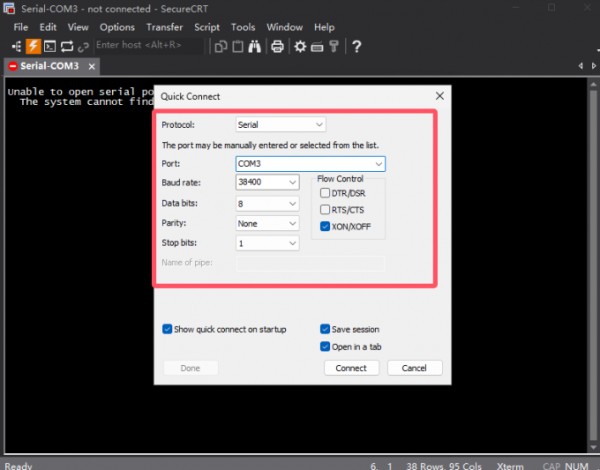The image size is (600, 470).
Task: Click the Reconnect toolbar icon
Action: point(67,47)
